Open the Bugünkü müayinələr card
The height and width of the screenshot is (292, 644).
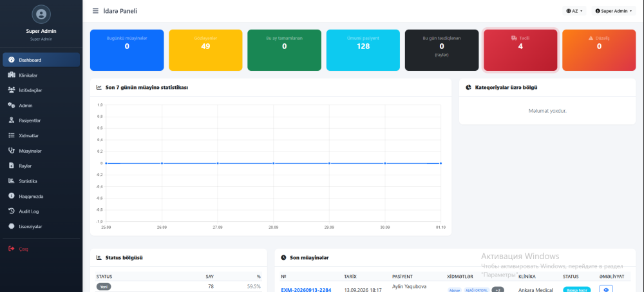pos(127,50)
